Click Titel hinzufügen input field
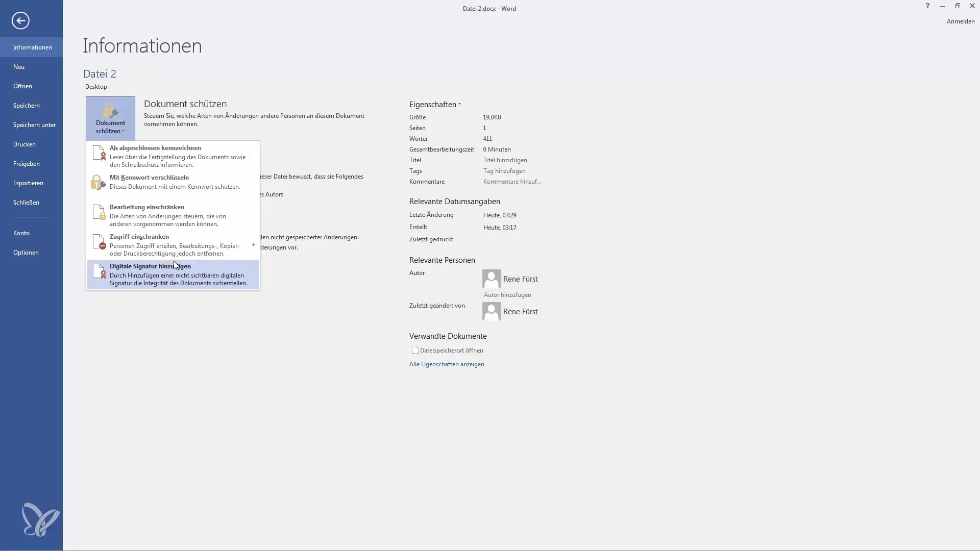This screenshot has height=551, width=980. [505, 160]
